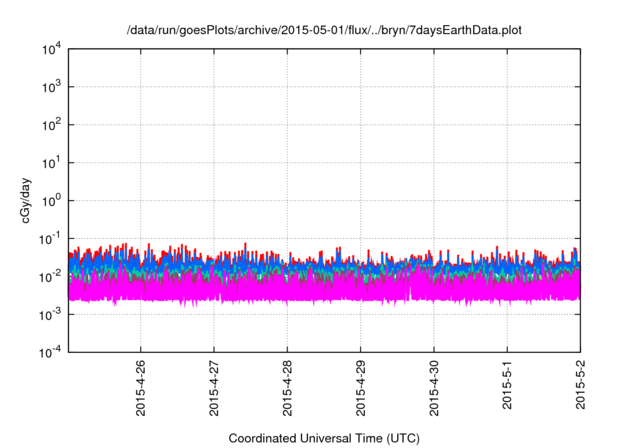Click the 2015-4-28 date tick label

[287, 388]
